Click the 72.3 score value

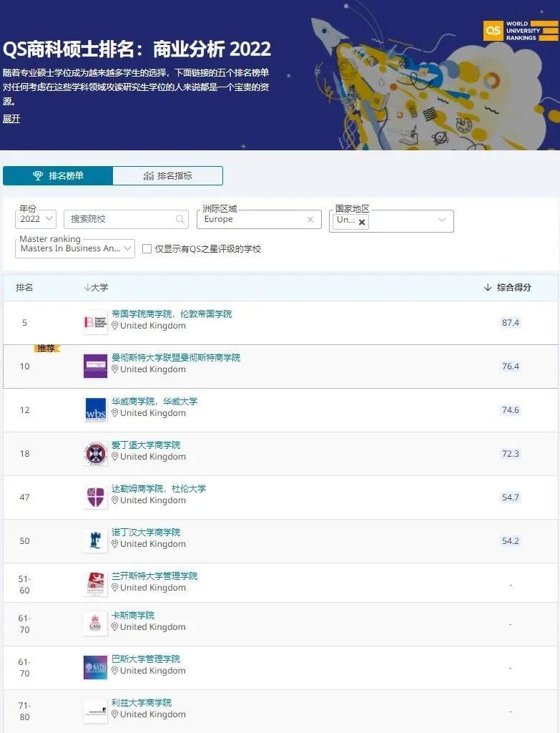coord(511,453)
